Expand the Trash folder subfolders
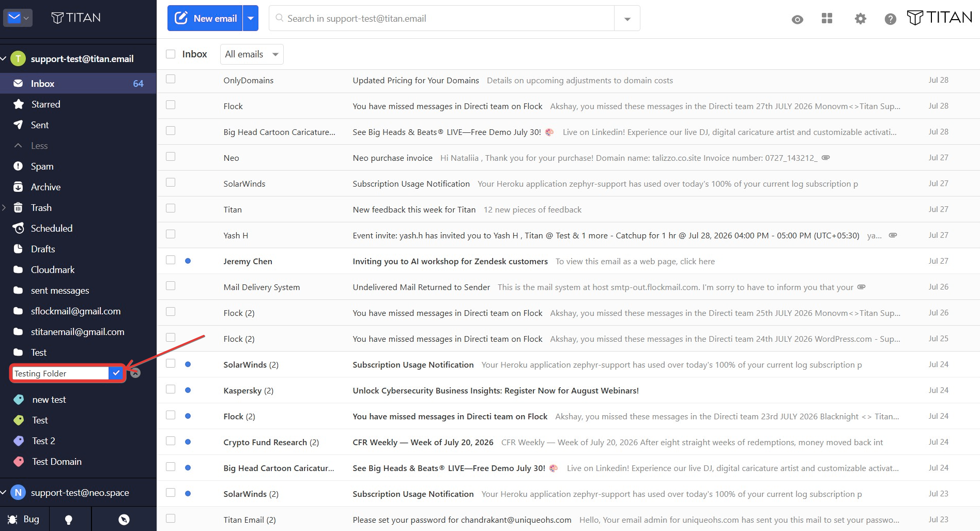Viewport: 980px width, 531px height. tap(4, 208)
